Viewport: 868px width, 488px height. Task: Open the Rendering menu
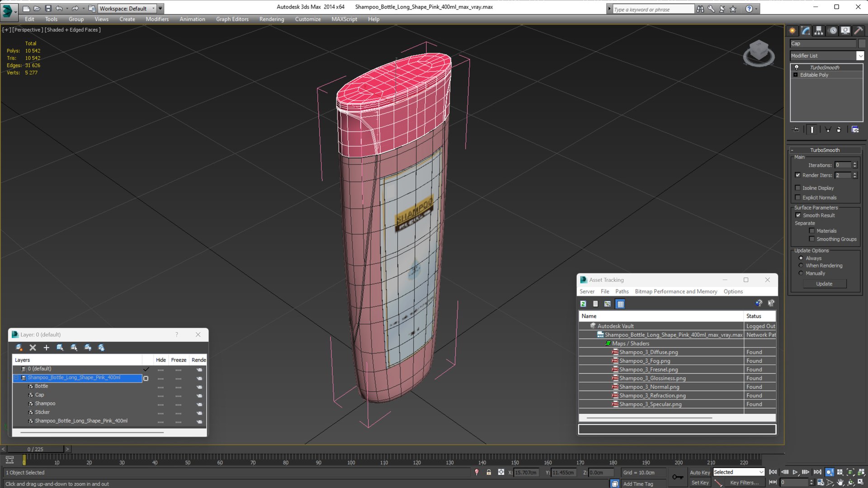[272, 19]
